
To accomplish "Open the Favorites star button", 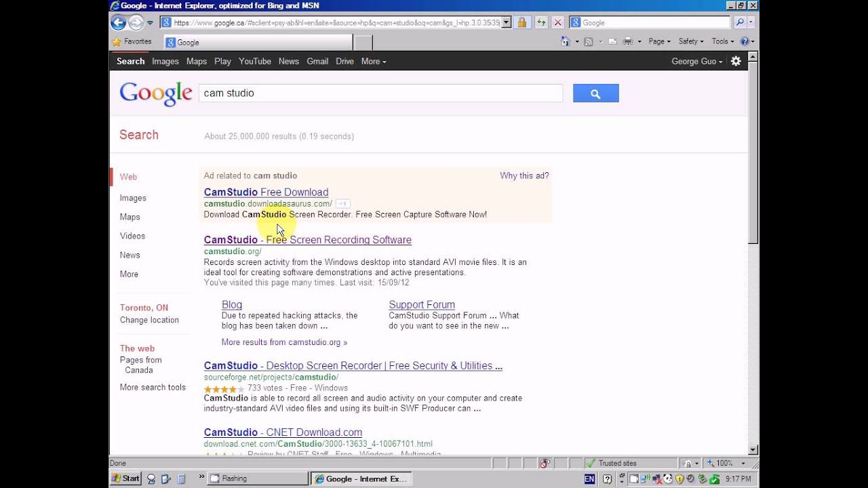I will (x=132, y=41).
